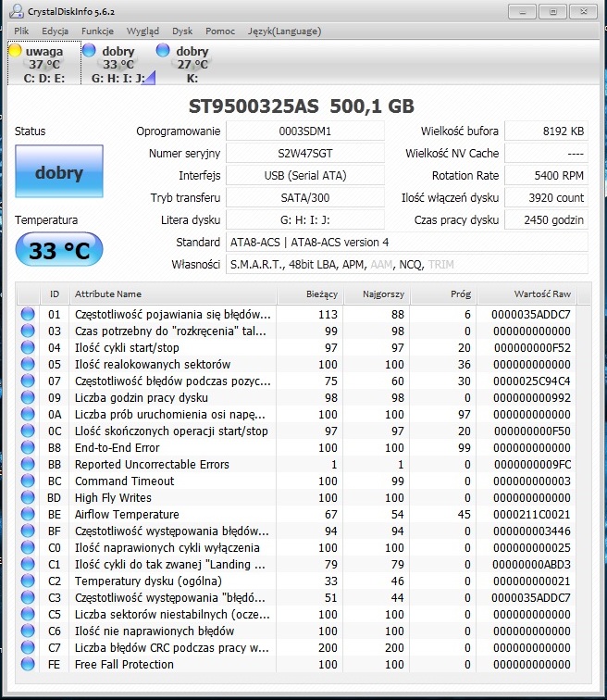
Task: Click the rotation rate value 5400 RPM
Action: [x=546, y=175]
